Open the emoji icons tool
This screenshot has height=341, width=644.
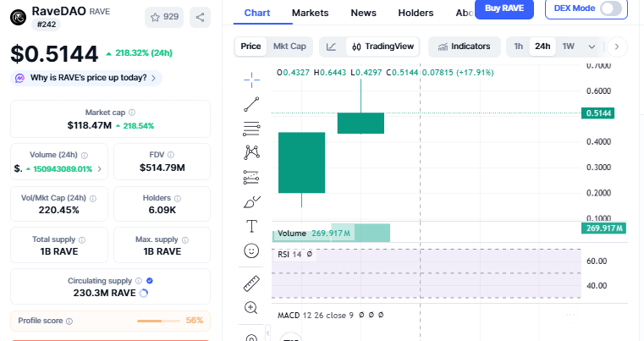tap(251, 250)
